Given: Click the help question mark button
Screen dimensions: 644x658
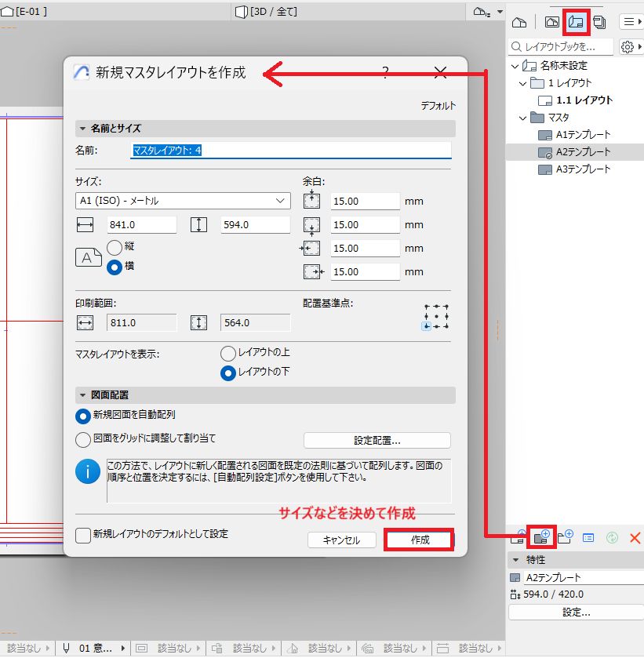Looking at the screenshot, I should point(385,73).
